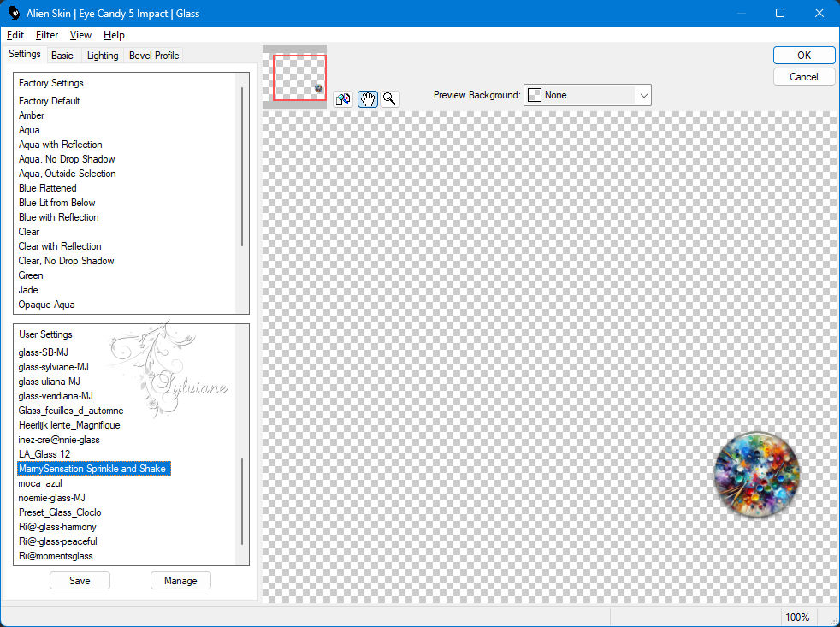This screenshot has width=840, height=627.
Task: Select the noemie-glass-MJ user setting
Action: coord(52,497)
